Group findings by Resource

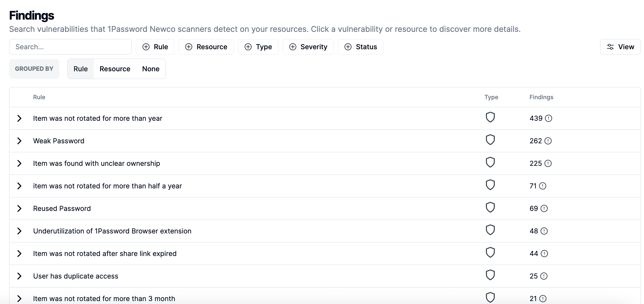[x=115, y=69]
